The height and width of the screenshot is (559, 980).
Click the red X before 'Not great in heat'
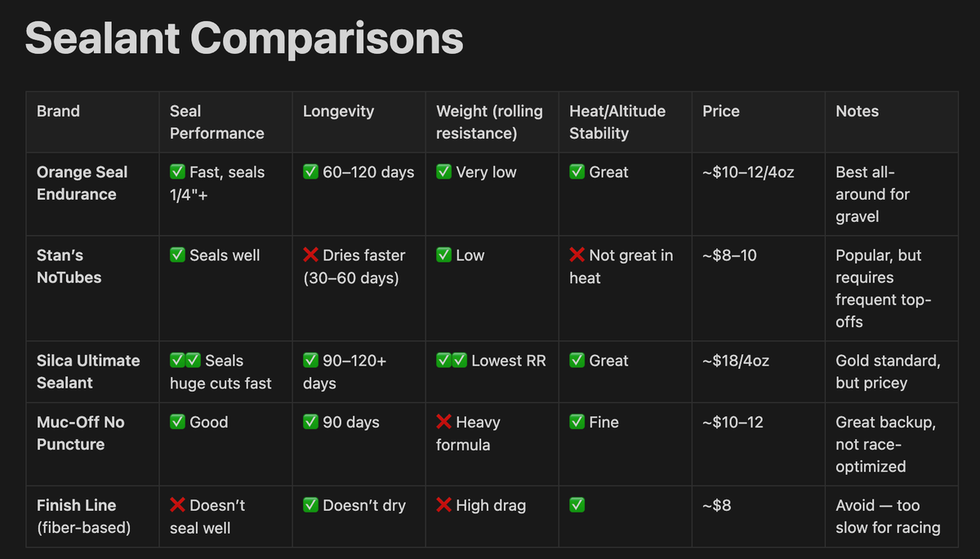577,255
